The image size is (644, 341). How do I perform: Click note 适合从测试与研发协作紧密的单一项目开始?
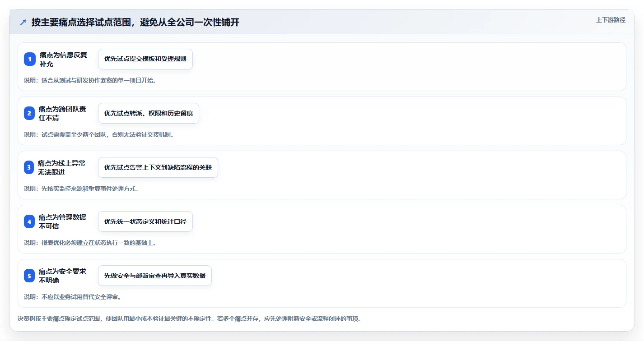point(90,80)
